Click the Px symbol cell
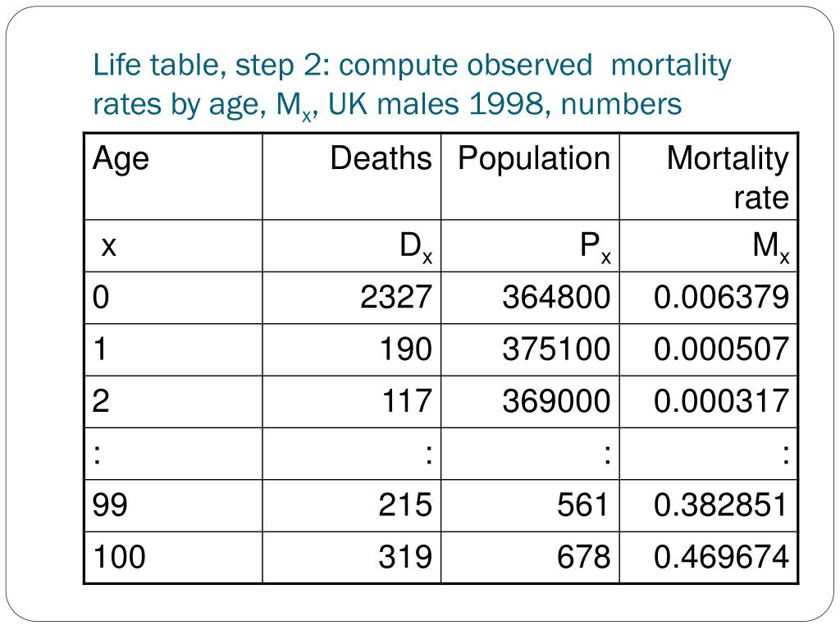 tap(530, 246)
